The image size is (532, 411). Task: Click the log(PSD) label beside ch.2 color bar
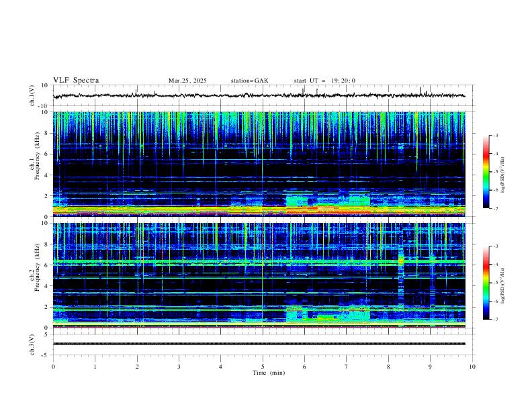coord(503,286)
